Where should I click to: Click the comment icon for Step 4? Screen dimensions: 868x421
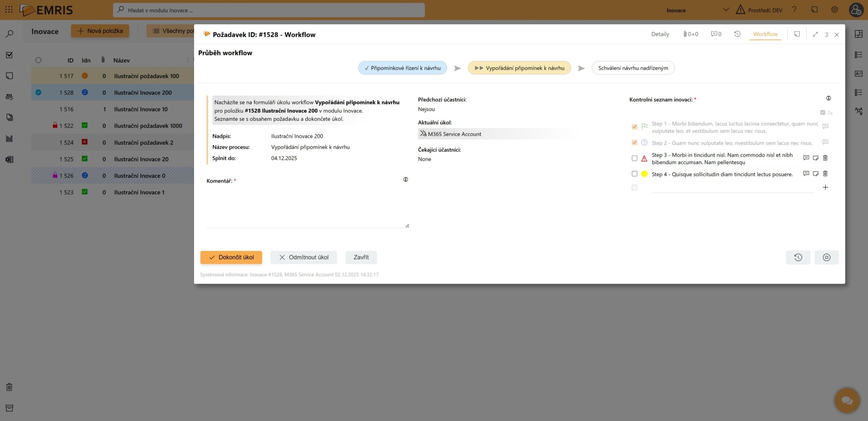point(806,174)
